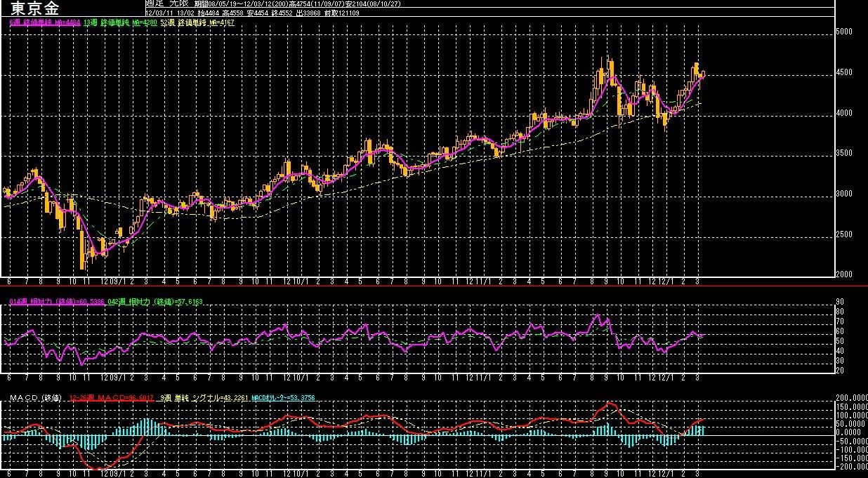Click the 4000 price axis label
868x478 pixels.
coord(843,113)
